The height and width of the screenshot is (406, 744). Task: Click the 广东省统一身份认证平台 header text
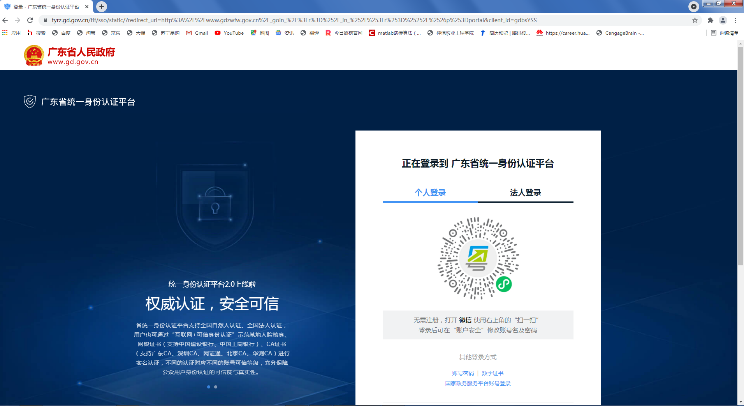pyautogui.click(x=88, y=102)
